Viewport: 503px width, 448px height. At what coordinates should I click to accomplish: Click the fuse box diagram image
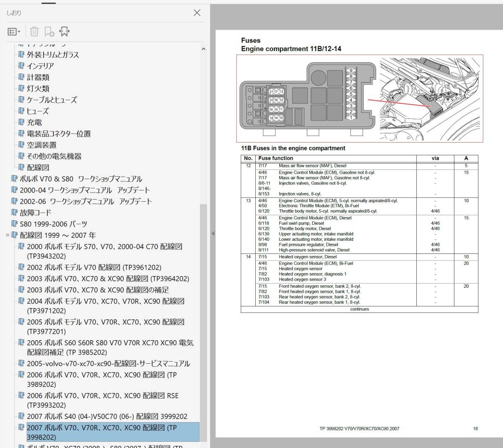(x=308, y=99)
